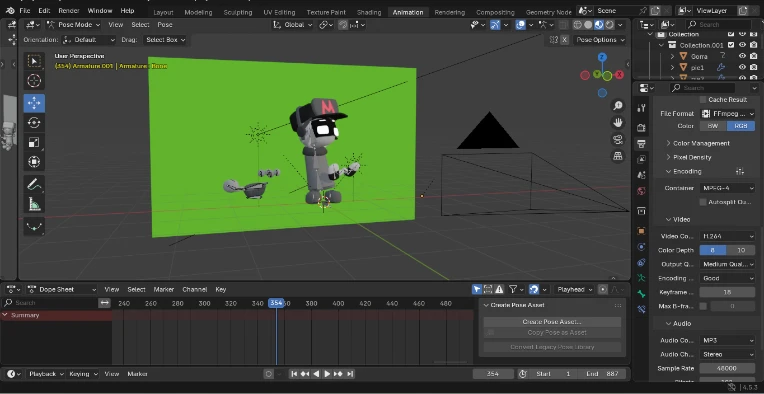Screen dimensions: 764x394
Task: Switch to the Shading workspace tab
Action: 369,12
